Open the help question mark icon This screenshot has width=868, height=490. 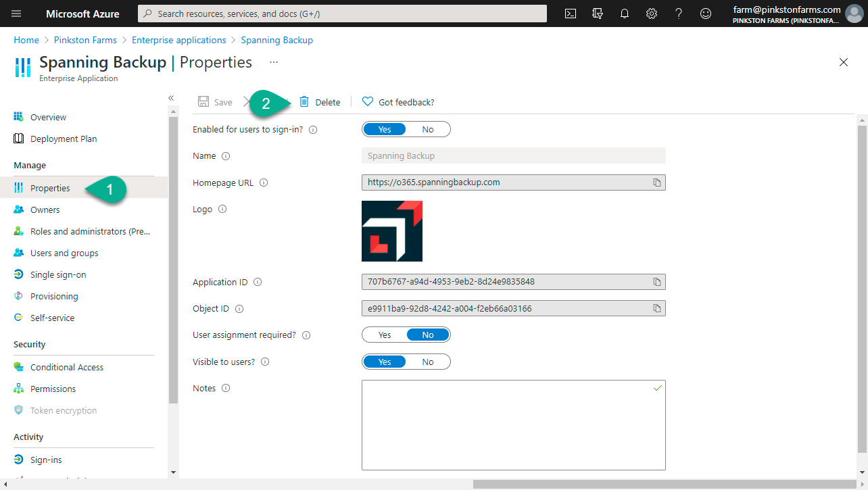click(679, 14)
